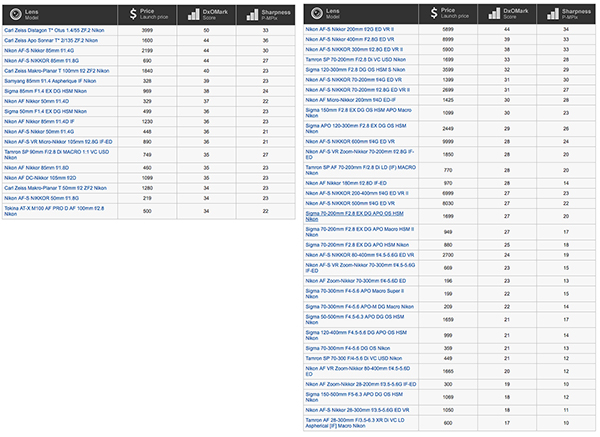This screenshot has width=600, height=437.
Task: Open the Nikon AF Zoom-Nikkor 28-200mm f/3.5-5.6G IF-ED link
Action: pos(361,384)
